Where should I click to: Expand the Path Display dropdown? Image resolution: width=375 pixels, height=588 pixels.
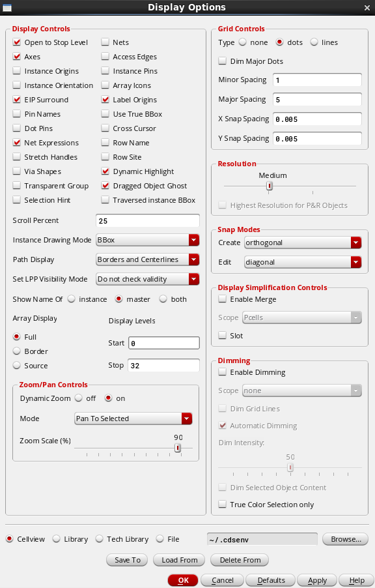click(148, 259)
